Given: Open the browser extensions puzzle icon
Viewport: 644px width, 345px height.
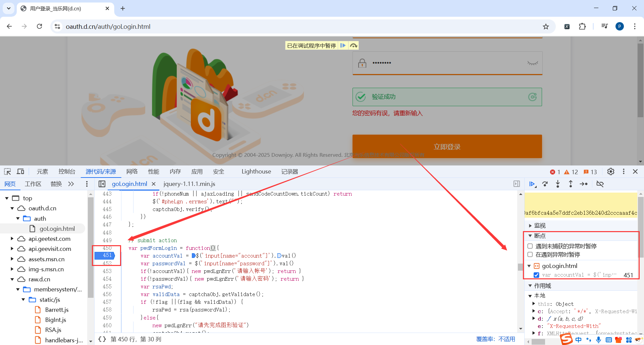Looking at the screenshot, I should [x=582, y=26].
